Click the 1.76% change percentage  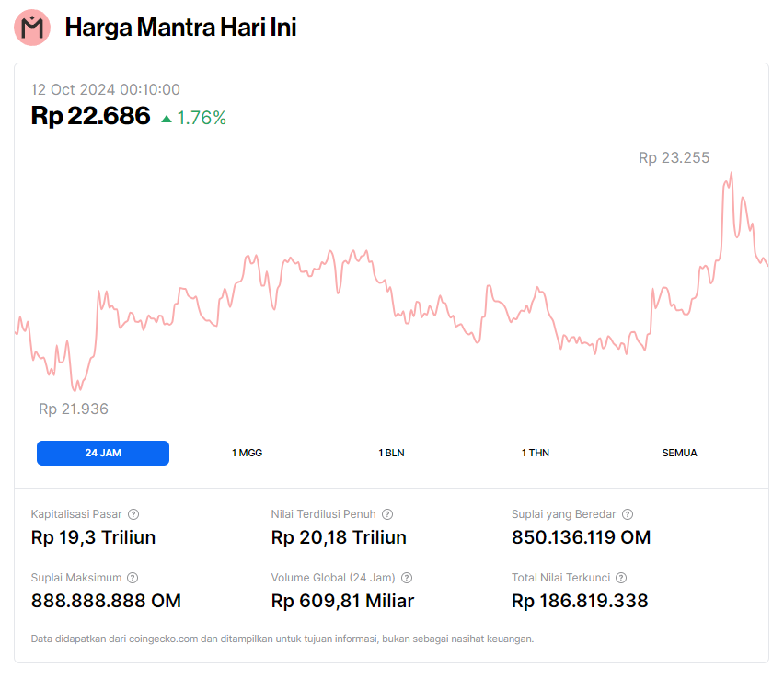202,118
